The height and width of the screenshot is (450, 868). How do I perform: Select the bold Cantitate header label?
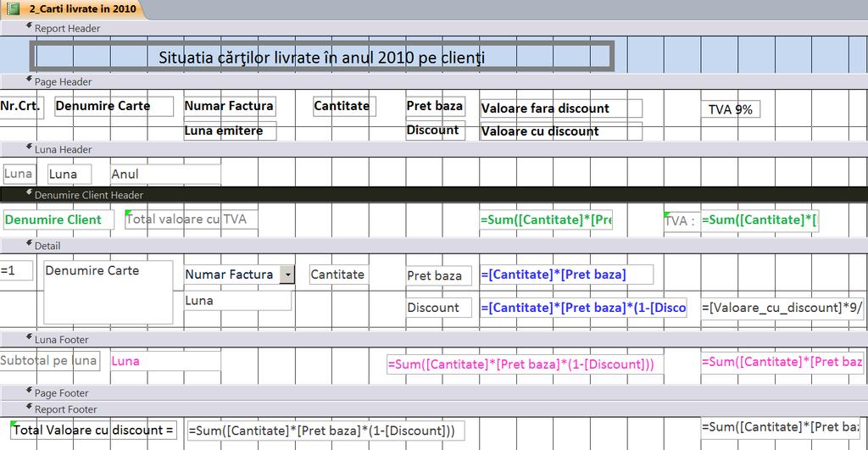(344, 106)
